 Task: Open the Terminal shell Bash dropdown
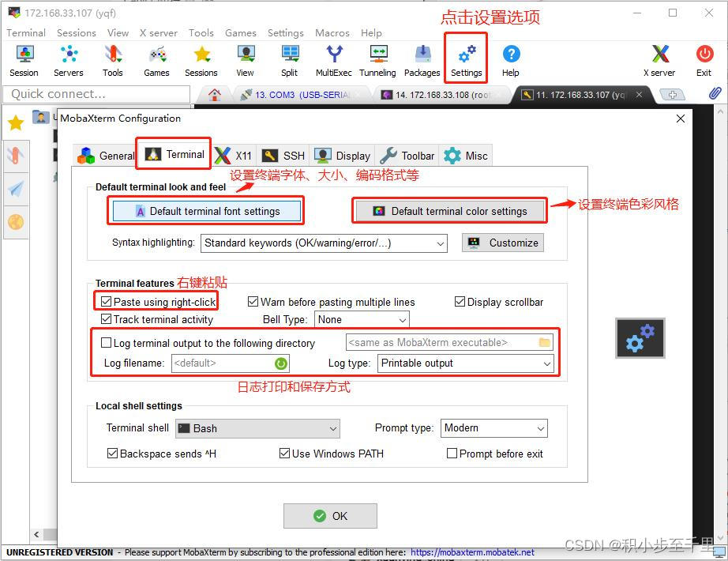coord(257,428)
